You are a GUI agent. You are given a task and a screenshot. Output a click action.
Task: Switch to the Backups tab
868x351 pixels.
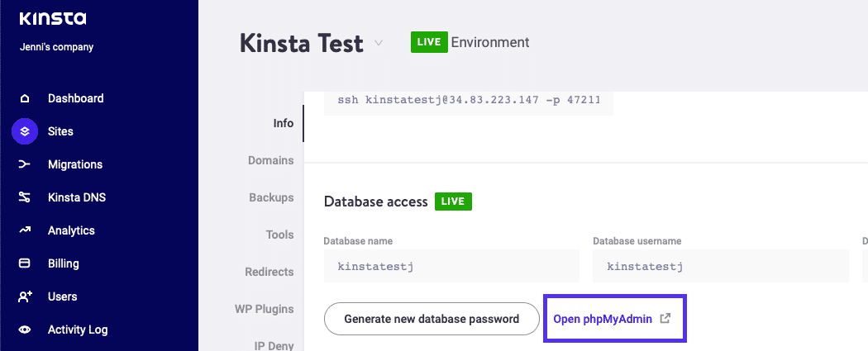point(271,197)
